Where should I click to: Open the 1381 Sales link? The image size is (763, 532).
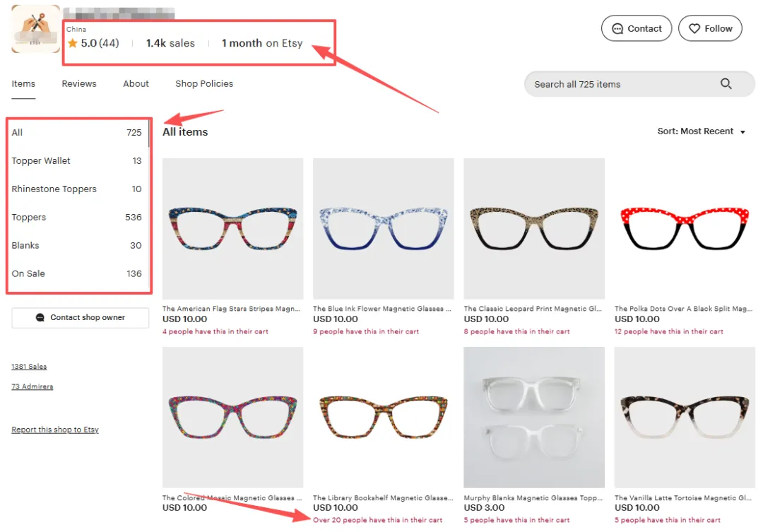click(29, 367)
